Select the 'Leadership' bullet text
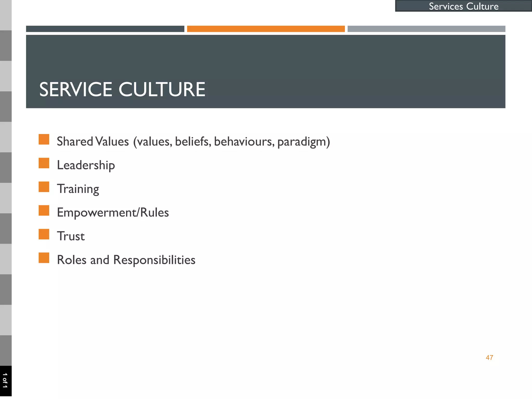Screen dimensions: 532x399 click(x=86, y=165)
